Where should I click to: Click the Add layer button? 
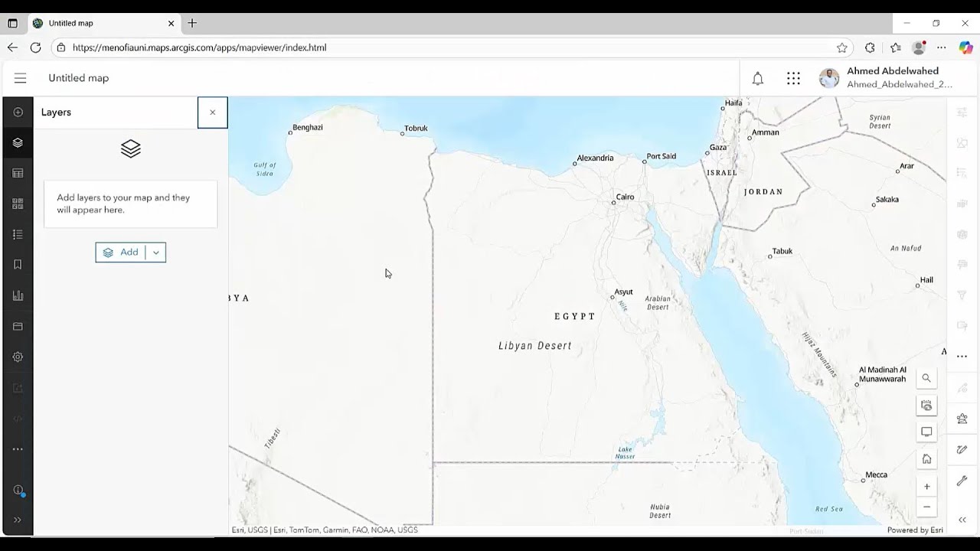click(x=120, y=253)
